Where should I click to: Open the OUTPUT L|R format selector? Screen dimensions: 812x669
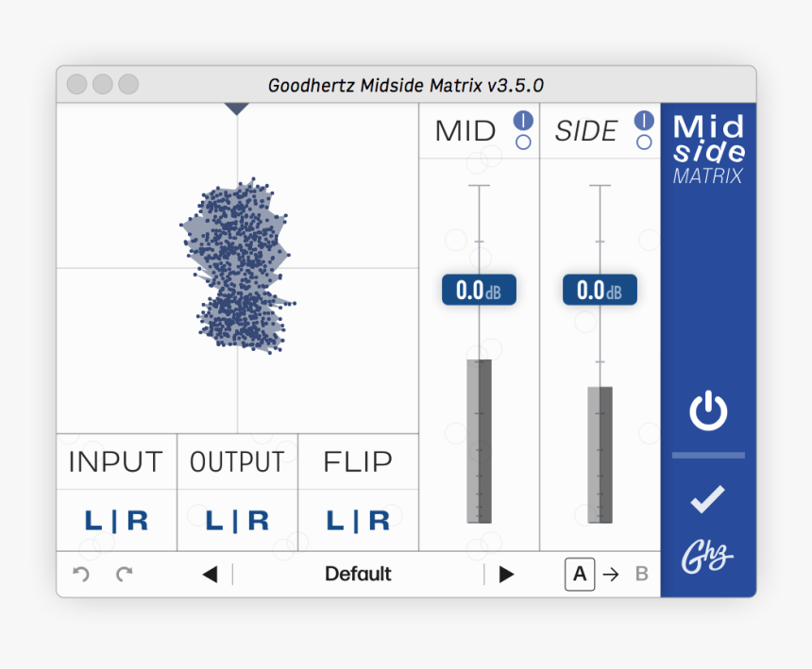pyautogui.click(x=237, y=520)
